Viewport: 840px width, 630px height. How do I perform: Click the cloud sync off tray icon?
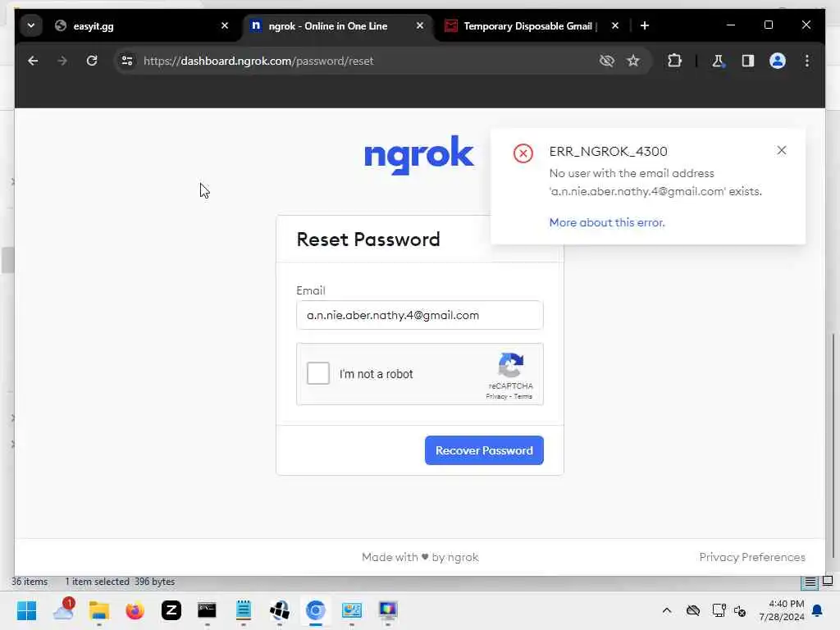coord(692,610)
